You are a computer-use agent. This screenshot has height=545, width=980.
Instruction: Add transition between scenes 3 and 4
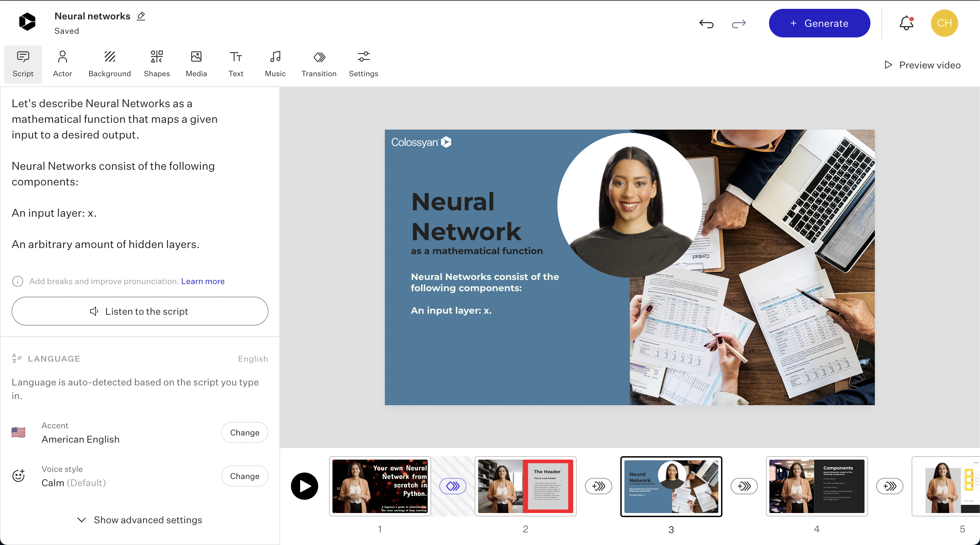pos(744,486)
